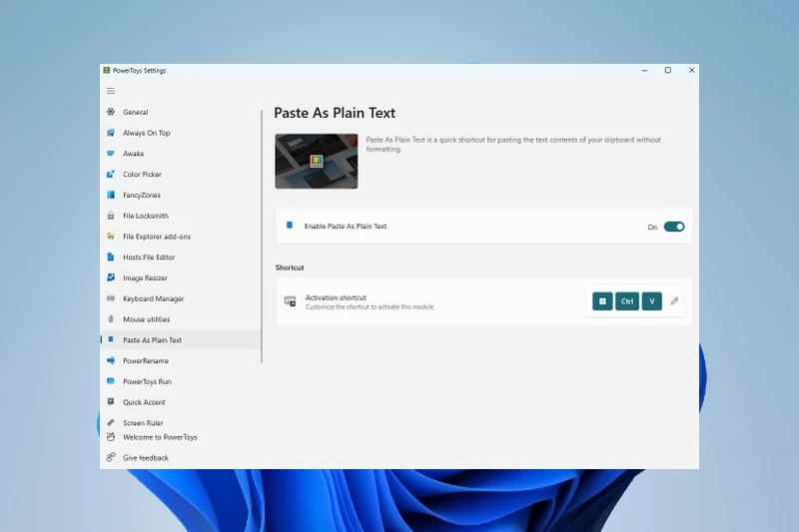Maximize the PowerToys Settings window
The height and width of the screenshot is (532, 799).
[x=667, y=70]
